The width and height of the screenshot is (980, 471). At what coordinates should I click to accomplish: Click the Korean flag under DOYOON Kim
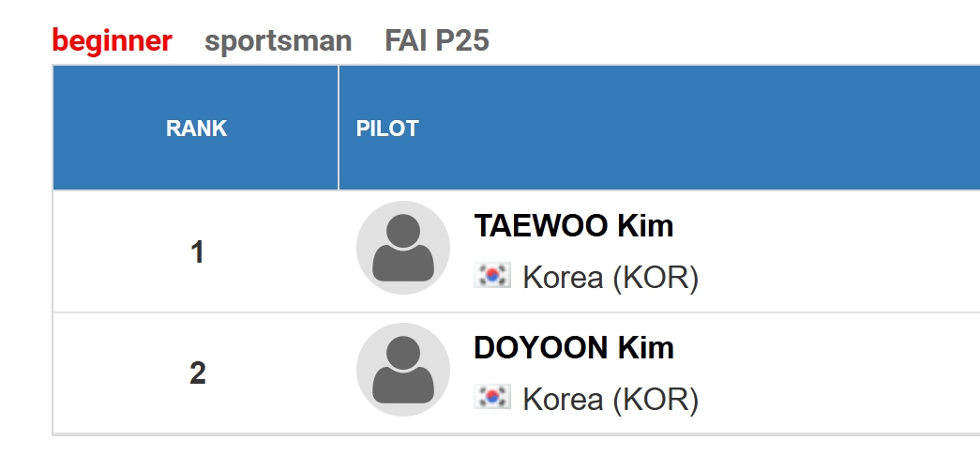tap(493, 397)
